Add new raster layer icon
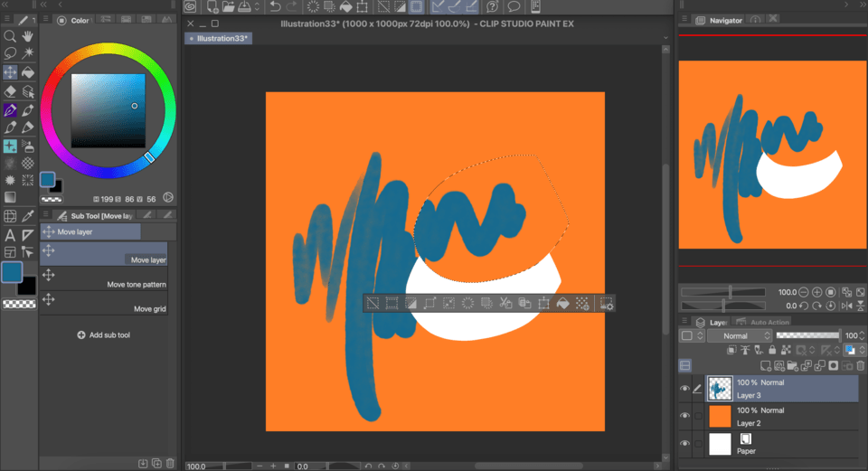This screenshot has width=868, height=471. 766,365
